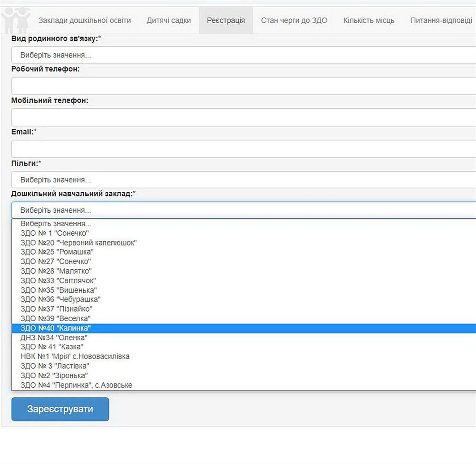Viewport: 476px width, 465px height.
Task: Click the Зареєструвати button
Action: 60,409
